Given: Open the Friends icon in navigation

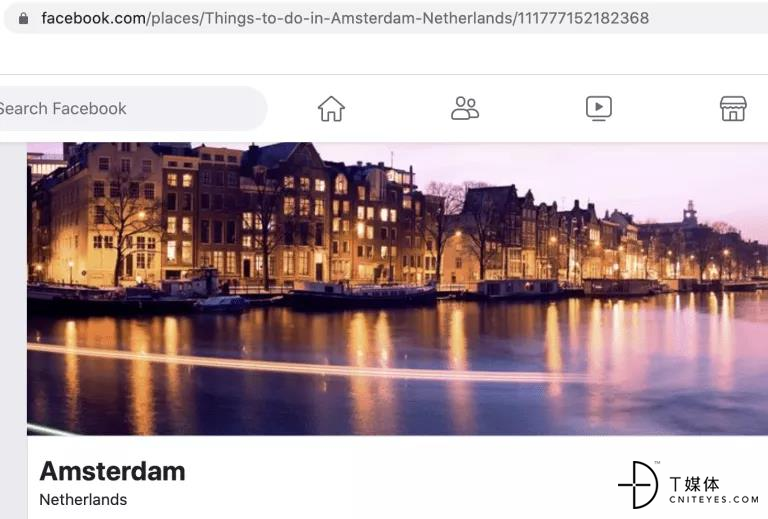Looking at the screenshot, I should 465,108.
